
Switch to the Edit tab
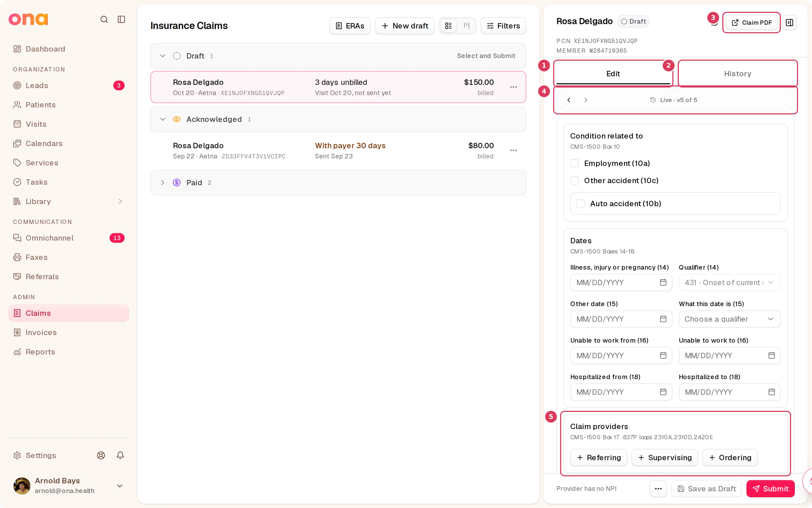(x=613, y=74)
